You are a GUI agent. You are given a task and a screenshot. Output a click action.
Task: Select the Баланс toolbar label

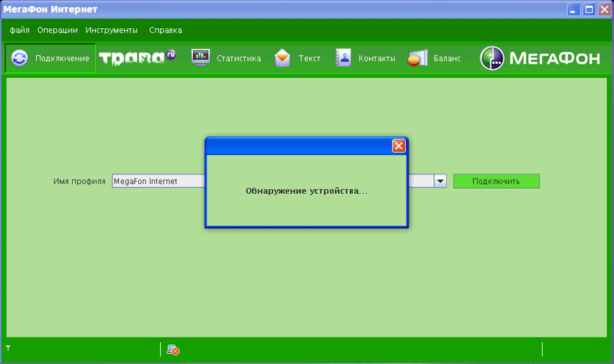pos(448,58)
